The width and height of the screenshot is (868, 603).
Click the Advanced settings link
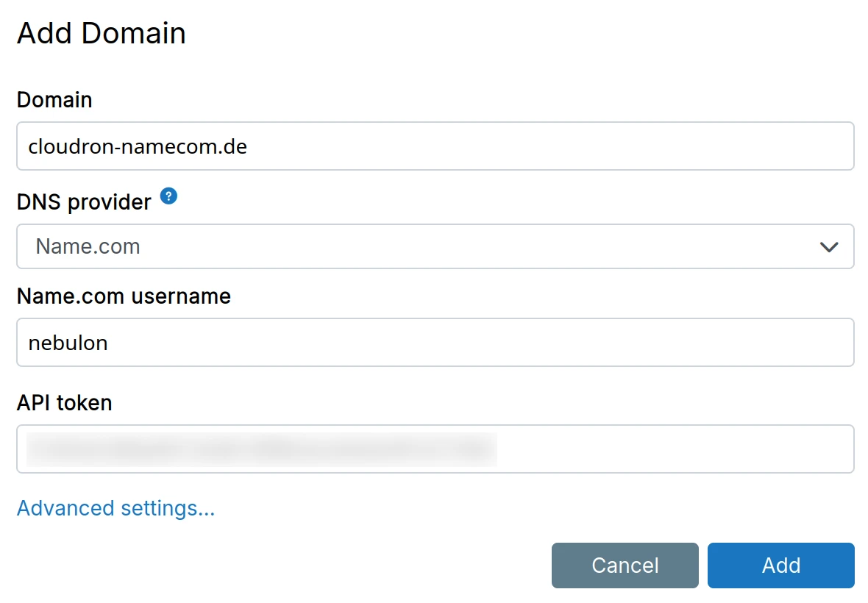coord(115,507)
